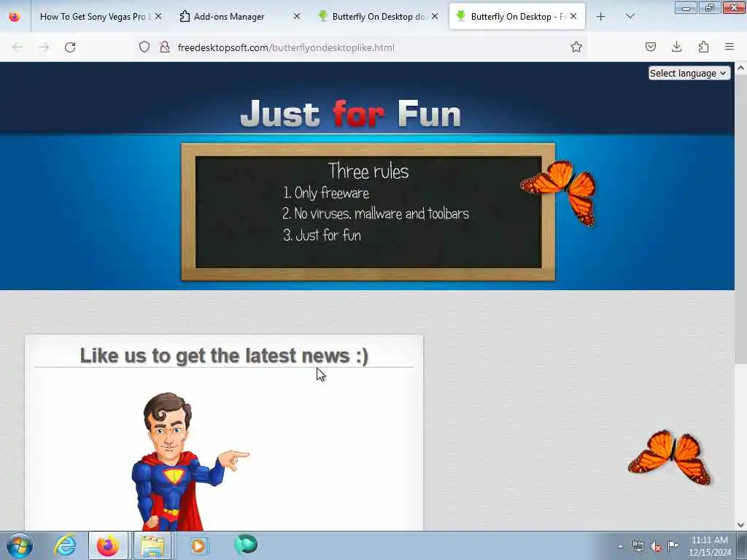Reload the page with the refresh icon
The width and height of the screenshot is (747, 560).
click(x=70, y=47)
